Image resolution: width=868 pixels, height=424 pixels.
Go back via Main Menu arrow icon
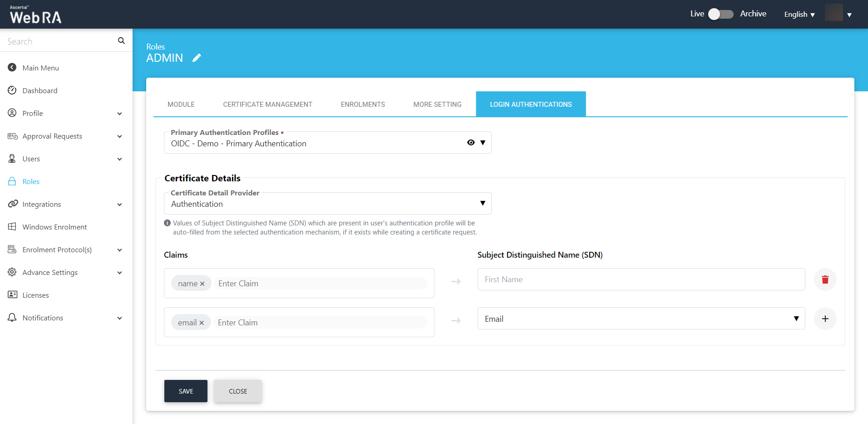[x=12, y=68]
